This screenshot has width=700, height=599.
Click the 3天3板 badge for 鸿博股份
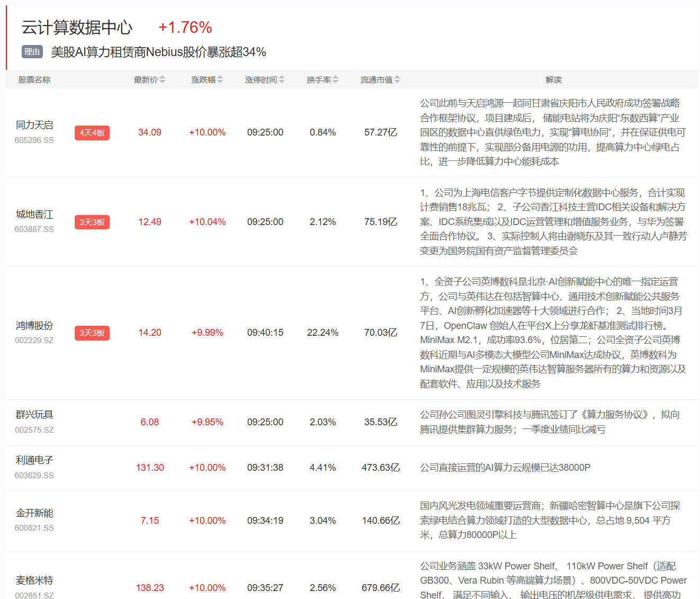pyautogui.click(x=92, y=333)
